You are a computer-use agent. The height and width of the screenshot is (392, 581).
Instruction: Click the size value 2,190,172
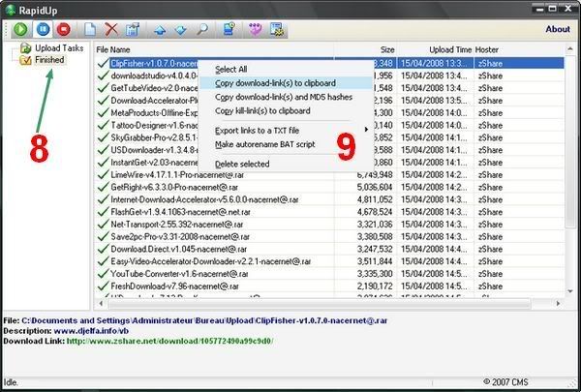click(x=375, y=286)
